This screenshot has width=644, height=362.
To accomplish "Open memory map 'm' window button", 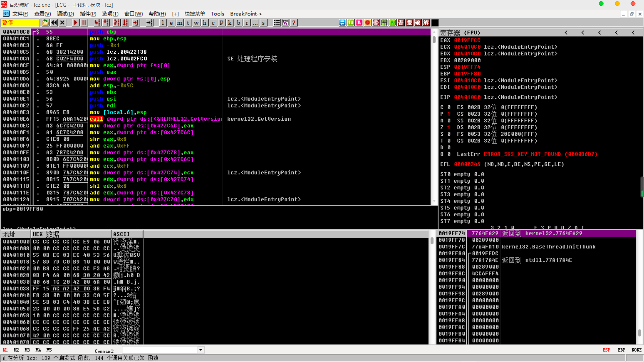I will 180,23.
